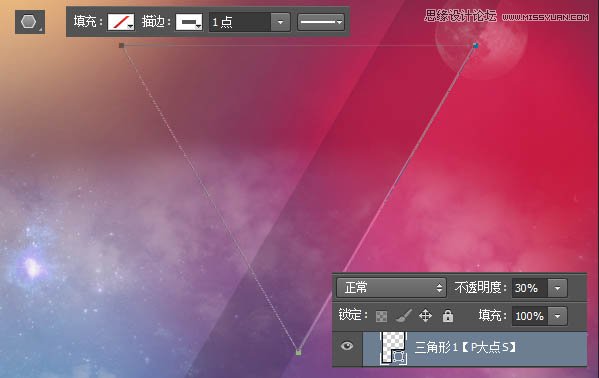The width and height of the screenshot is (599, 378).
Task: Toggle lock all padlock icon
Action: pyautogui.click(x=448, y=316)
